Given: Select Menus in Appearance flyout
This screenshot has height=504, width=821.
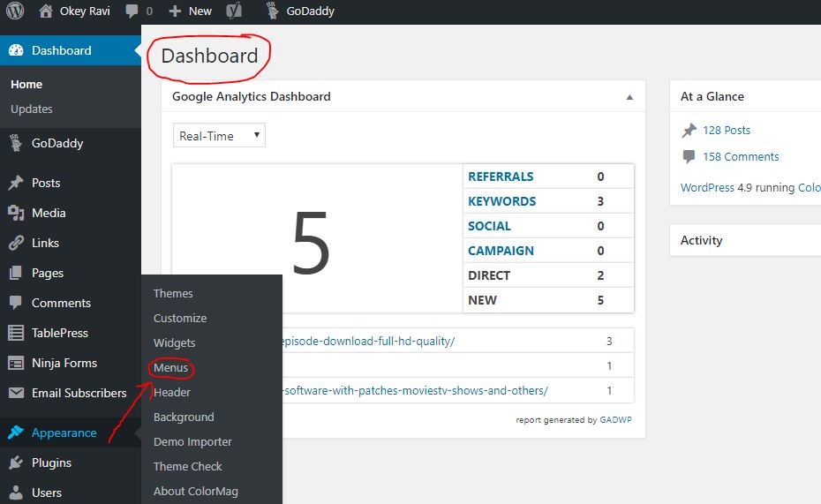Looking at the screenshot, I should [x=170, y=367].
